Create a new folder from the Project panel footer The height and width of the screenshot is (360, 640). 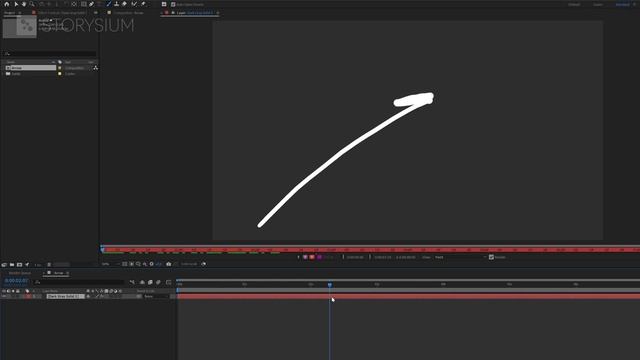pos(12,264)
